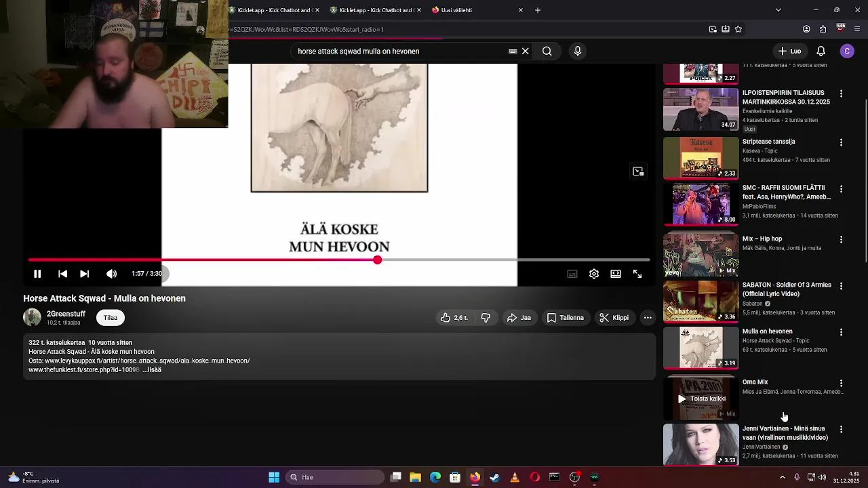Open more actions menu below video
The image size is (868, 488).
pyautogui.click(x=648, y=317)
